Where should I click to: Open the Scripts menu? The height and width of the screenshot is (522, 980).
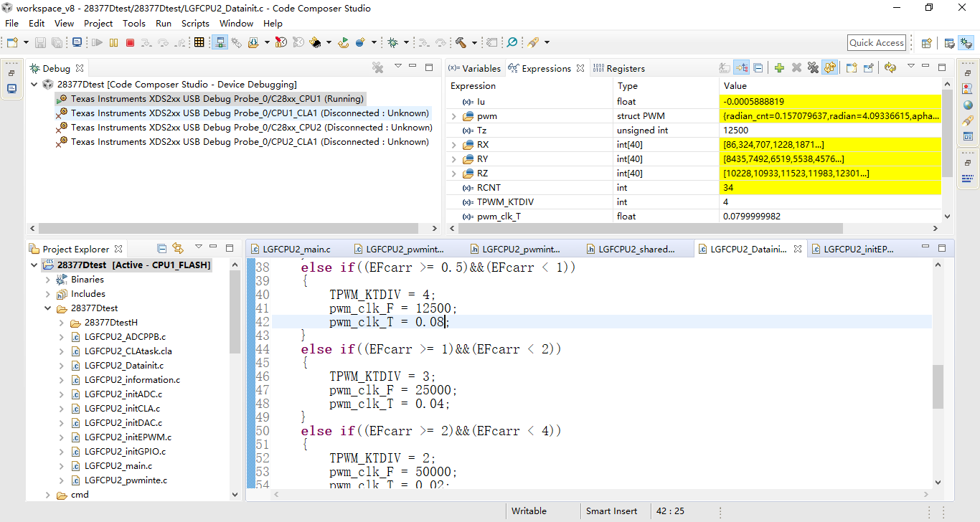(195, 23)
